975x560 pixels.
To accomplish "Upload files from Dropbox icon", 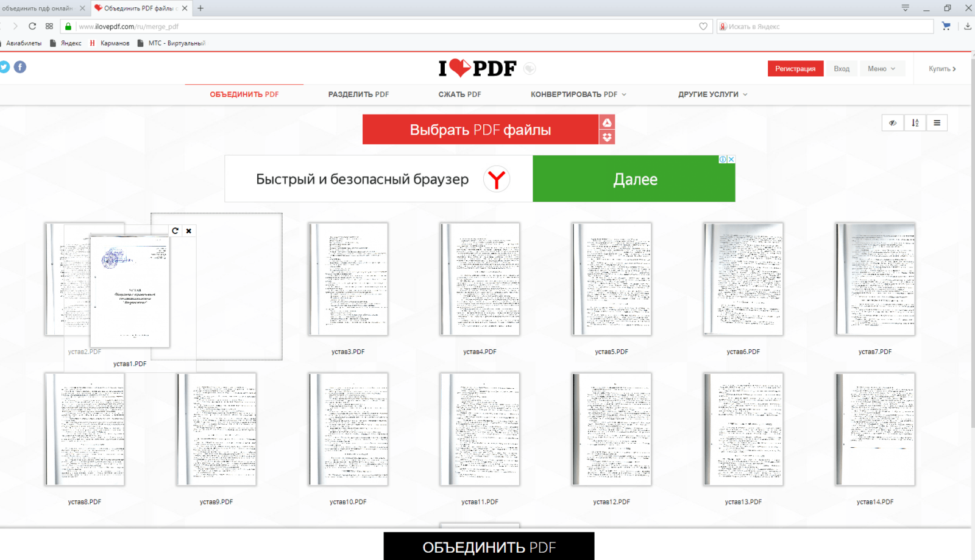I will pyautogui.click(x=607, y=137).
